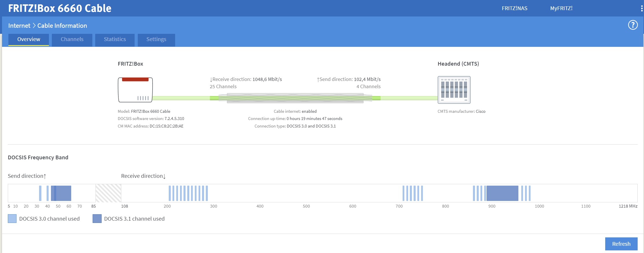The height and width of the screenshot is (253, 644).
Task: Click the Headend CMTS server icon
Action: click(454, 90)
